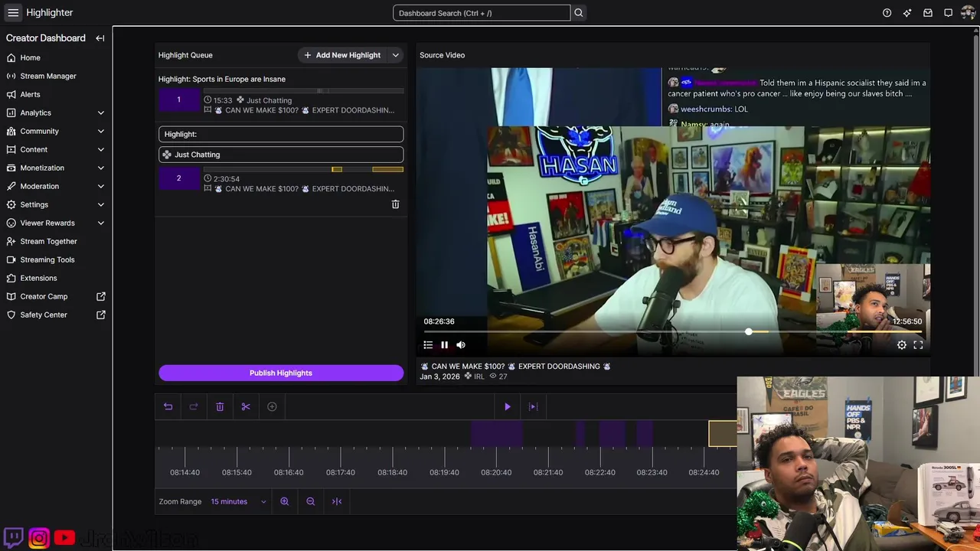This screenshot has height=551, width=980.
Task: Delete selected timeline segment
Action: point(220,406)
